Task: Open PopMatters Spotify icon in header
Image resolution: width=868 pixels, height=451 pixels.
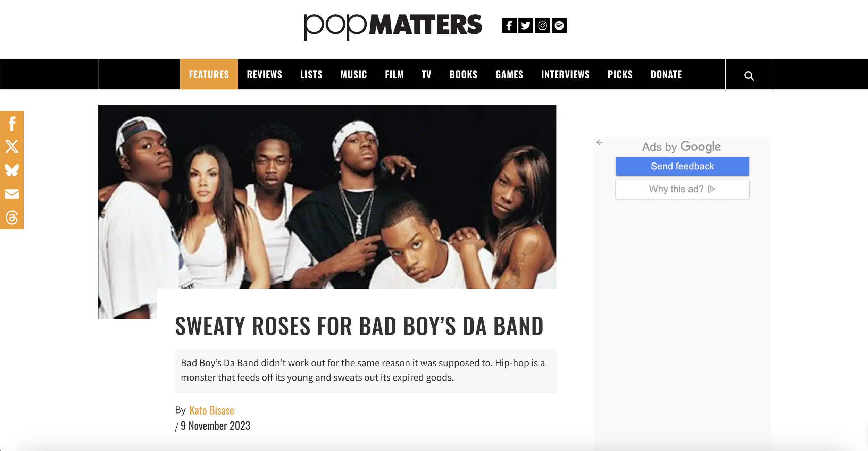Action: (559, 25)
